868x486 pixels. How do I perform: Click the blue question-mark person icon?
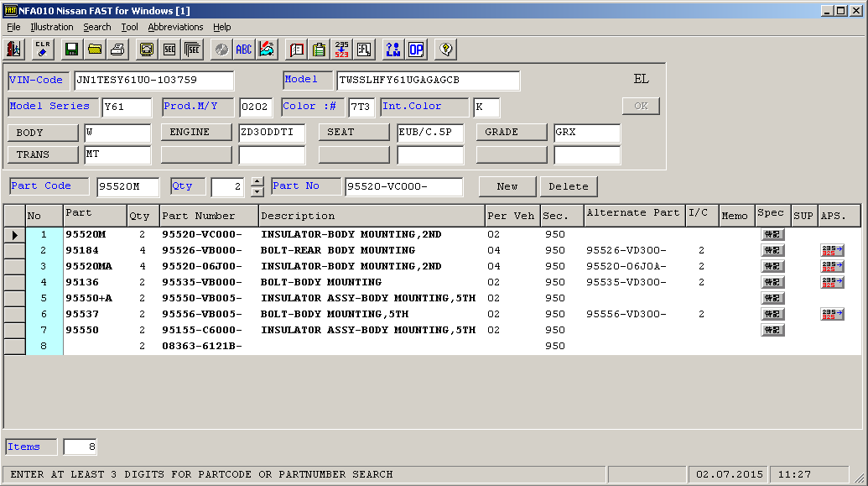(x=393, y=50)
